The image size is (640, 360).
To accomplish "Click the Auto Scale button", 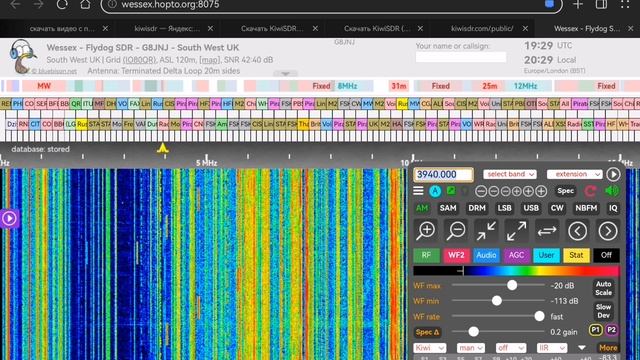I will (x=603, y=288).
